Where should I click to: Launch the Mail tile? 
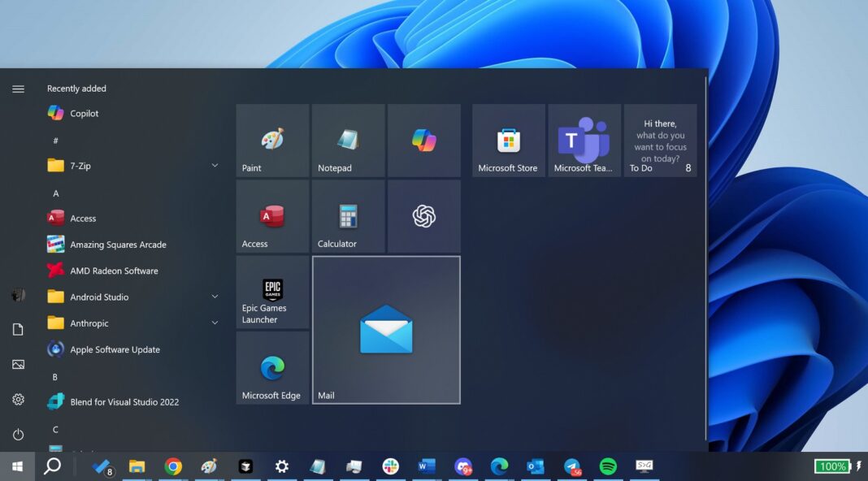[386, 329]
